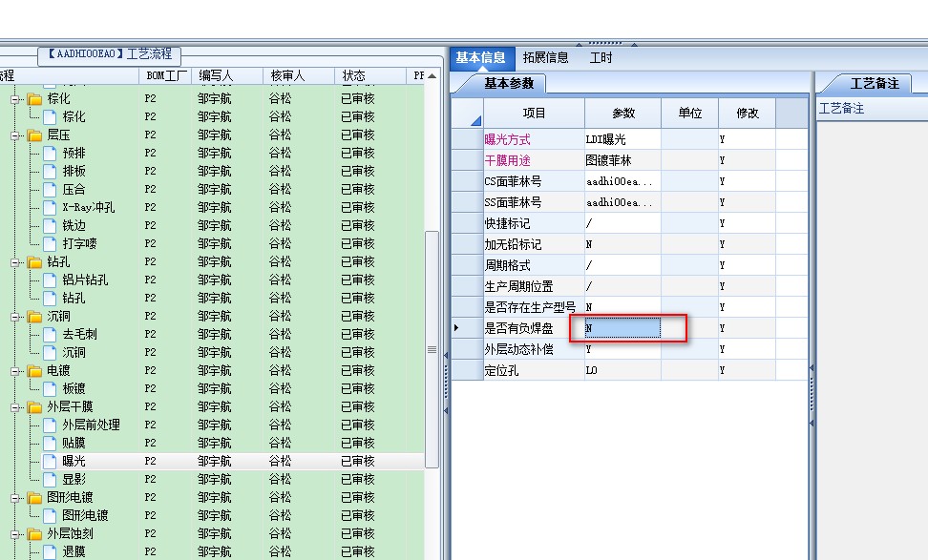Viewport: 928px width, 560px height.
Task: Collapse the 电镀 folder node
Action: (x=15, y=371)
